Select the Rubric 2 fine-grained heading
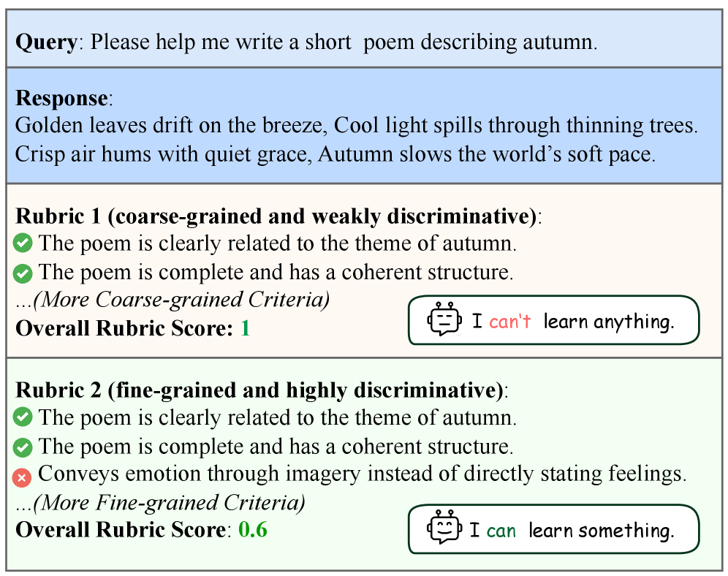Screen dimensions: 728x576 click(x=259, y=390)
